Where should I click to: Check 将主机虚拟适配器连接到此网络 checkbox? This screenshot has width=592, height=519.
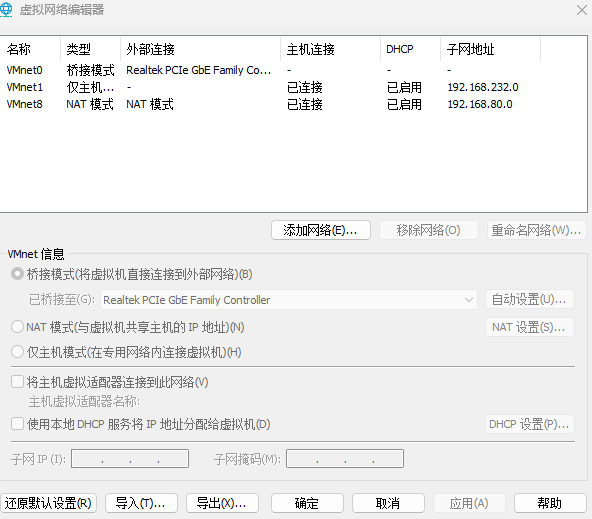17,382
